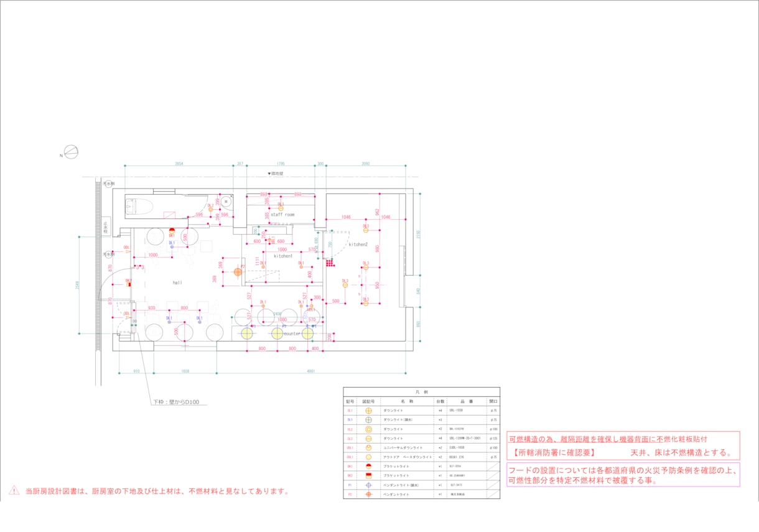Click the right vertical dimension '2150'

click(419, 235)
